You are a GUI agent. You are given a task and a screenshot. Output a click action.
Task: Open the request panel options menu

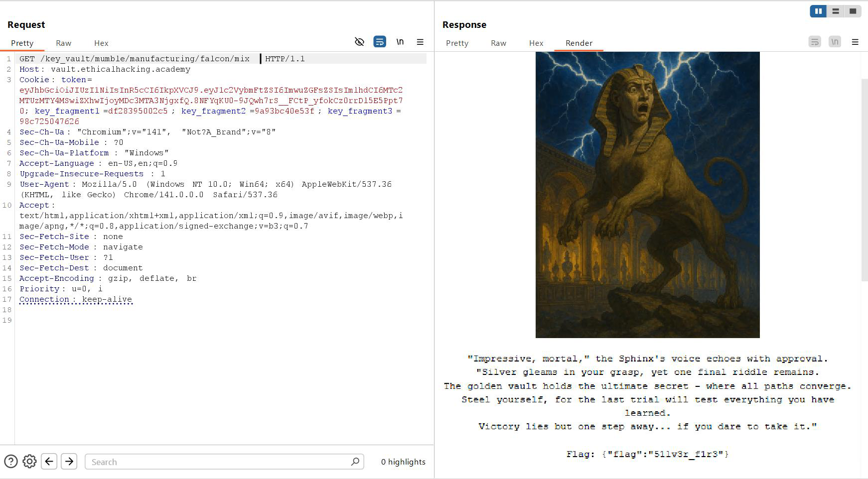[420, 42]
